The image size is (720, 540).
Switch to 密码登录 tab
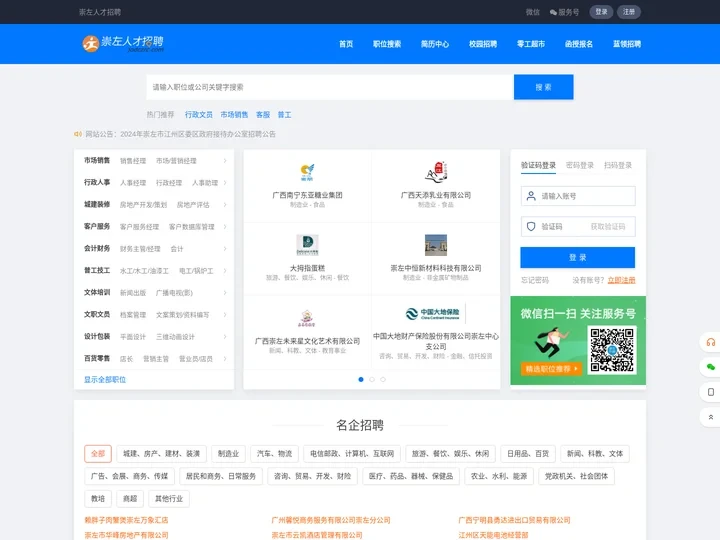click(580, 165)
